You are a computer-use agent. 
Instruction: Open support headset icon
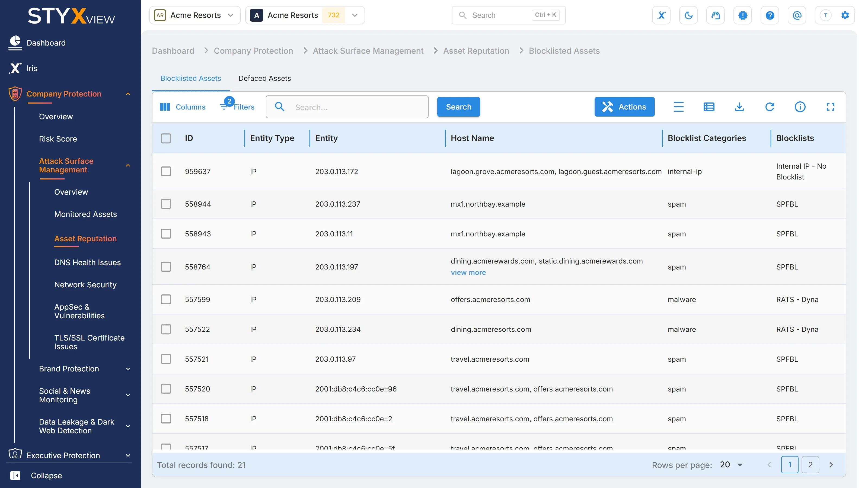715,15
